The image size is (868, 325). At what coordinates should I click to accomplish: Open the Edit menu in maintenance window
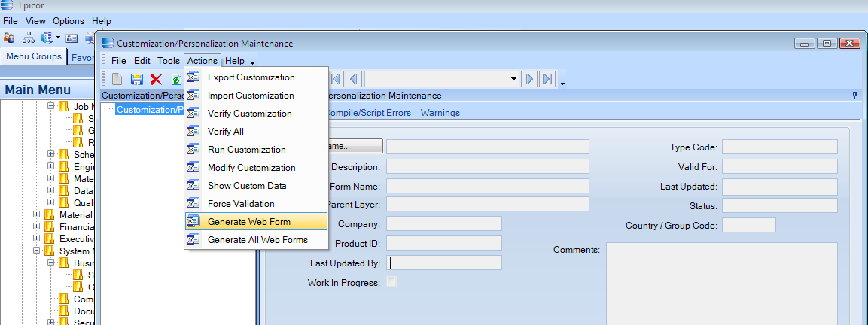click(142, 61)
